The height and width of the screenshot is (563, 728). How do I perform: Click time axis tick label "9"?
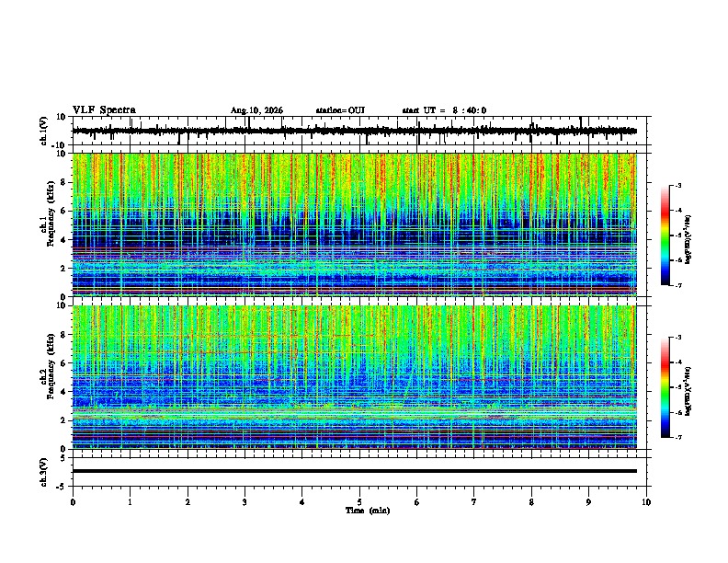point(588,502)
